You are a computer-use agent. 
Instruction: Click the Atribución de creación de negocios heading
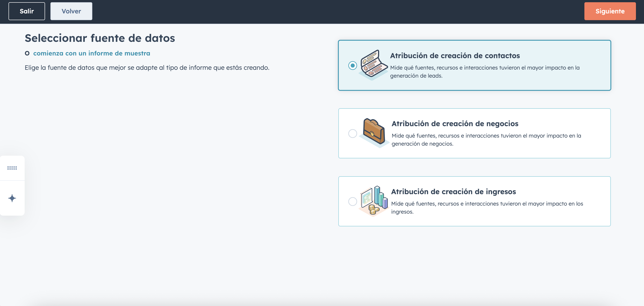[455, 123]
